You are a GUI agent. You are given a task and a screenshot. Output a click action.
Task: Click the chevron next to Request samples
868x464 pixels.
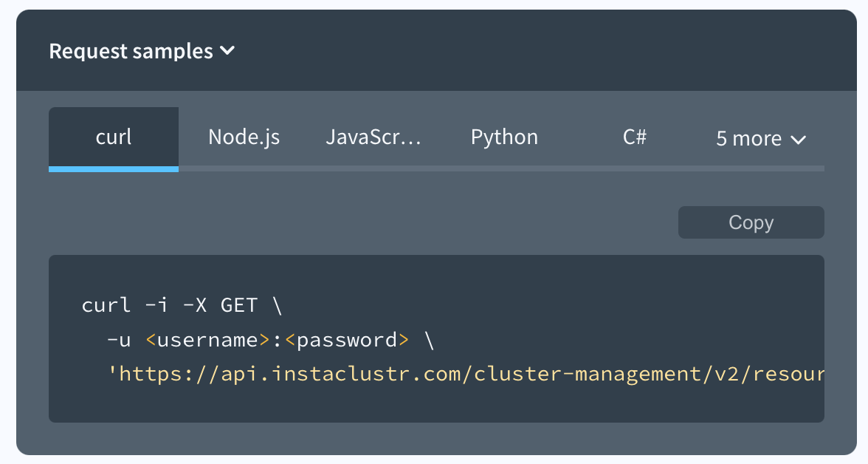click(227, 51)
